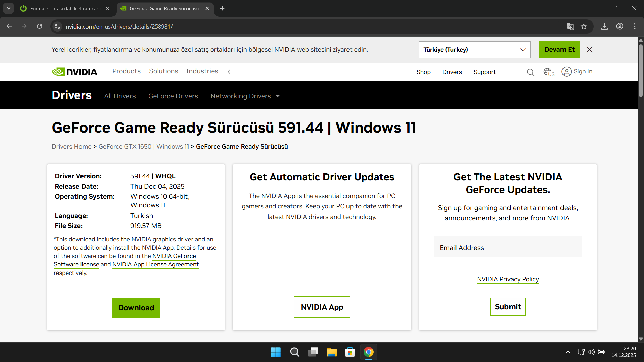Click the region globe US icon

548,72
